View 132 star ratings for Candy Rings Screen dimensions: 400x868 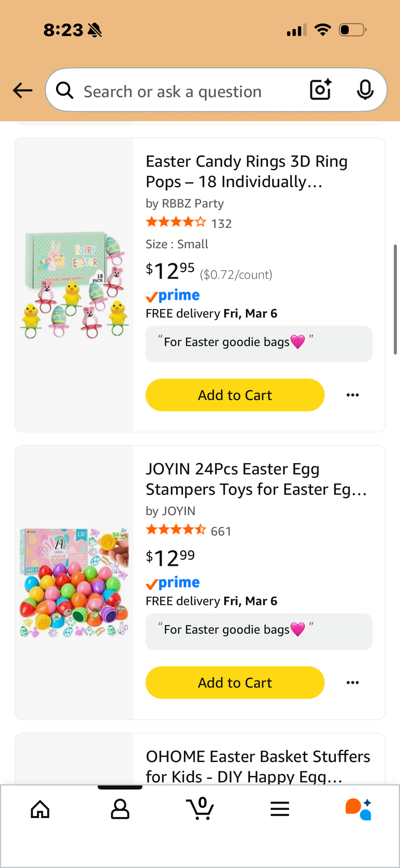pyautogui.click(x=189, y=223)
